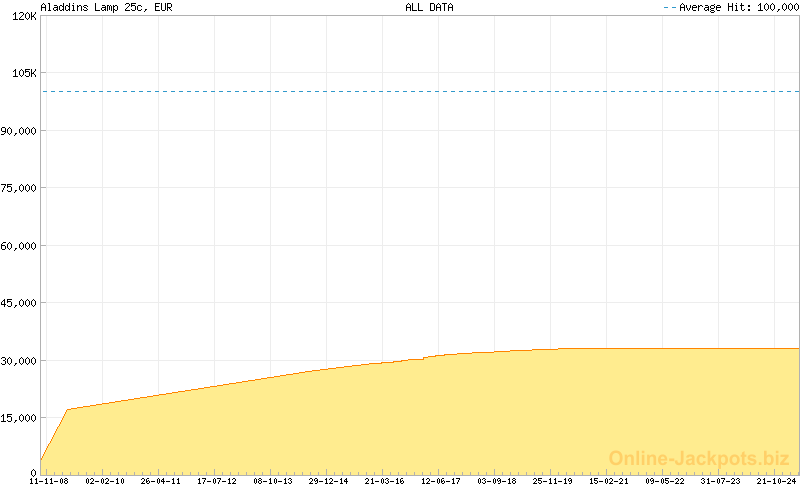Select the 11-11-08 date marker

click(49, 481)
